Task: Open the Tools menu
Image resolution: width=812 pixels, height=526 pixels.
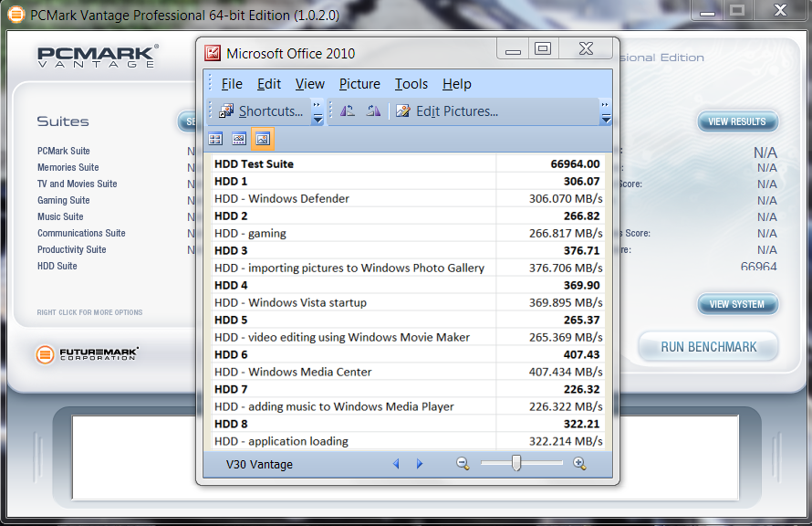Action: click(x=411, y=84)
